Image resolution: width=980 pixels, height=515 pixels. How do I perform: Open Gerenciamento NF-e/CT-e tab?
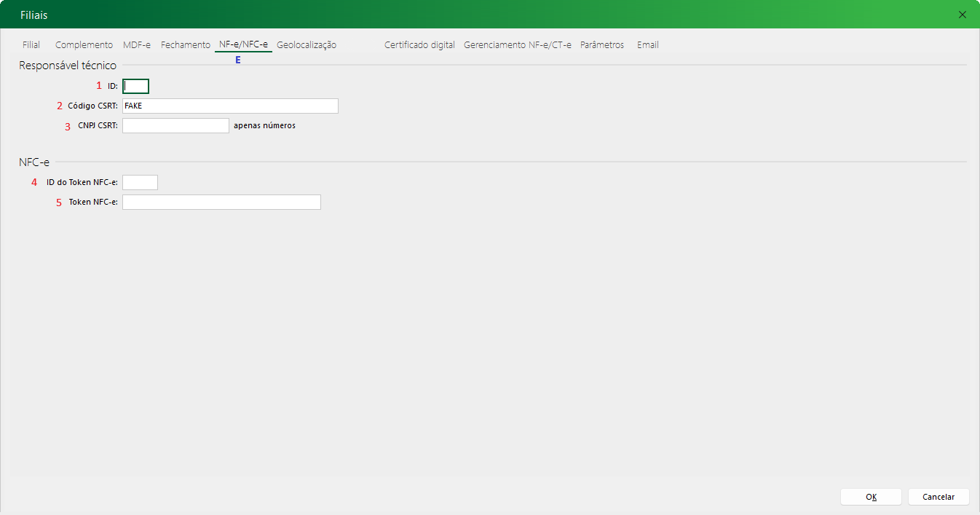(x=517, y=45)
